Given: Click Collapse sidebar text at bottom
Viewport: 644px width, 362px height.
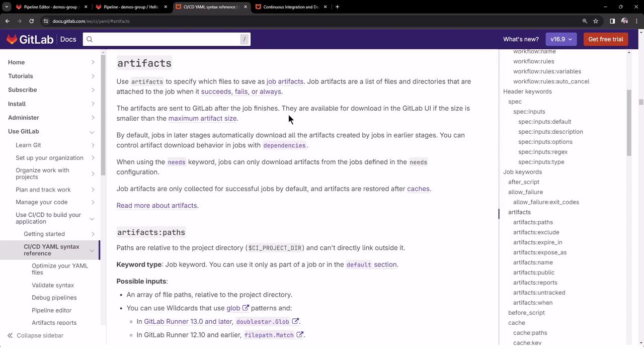Looking at the screenshot, I should coord(40,335).
